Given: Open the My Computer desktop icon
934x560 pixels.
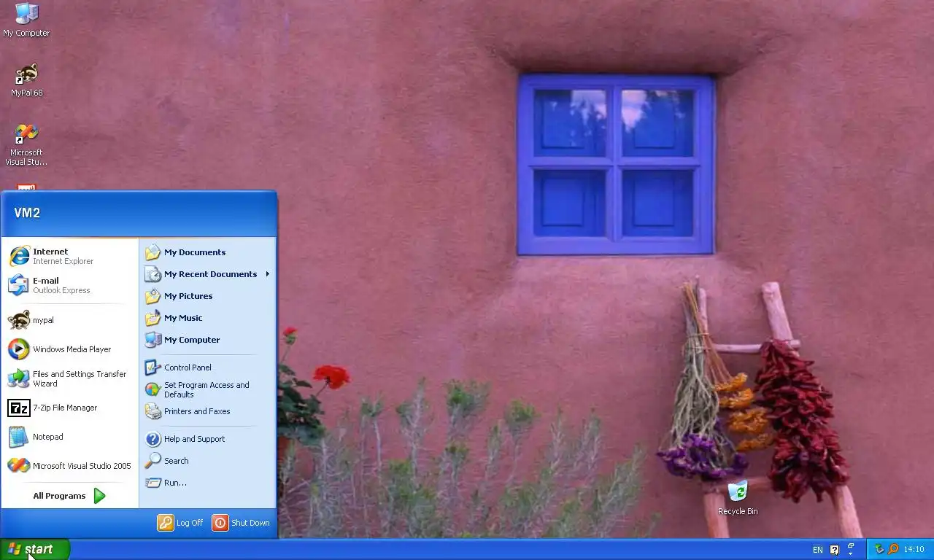Looking at the screenshot, I should click(26, 20).
